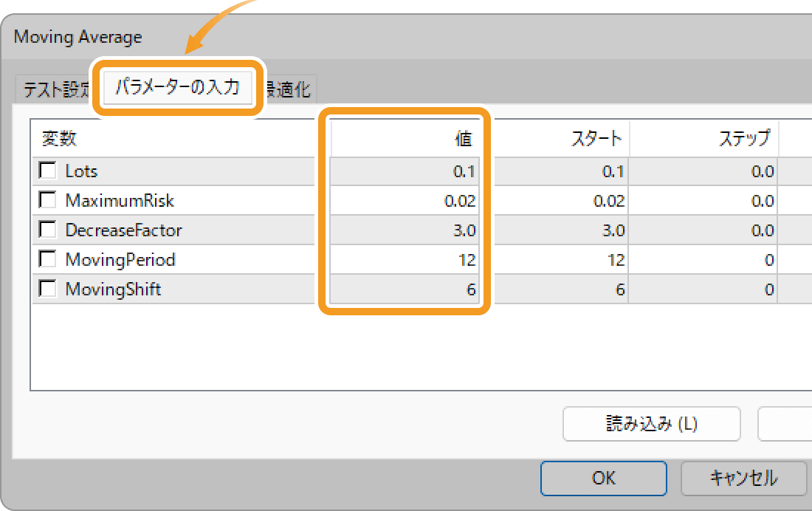This screenshot has height=511, width=812.
Task: Click the キャンセル button
Action: (x=743, y=478)
